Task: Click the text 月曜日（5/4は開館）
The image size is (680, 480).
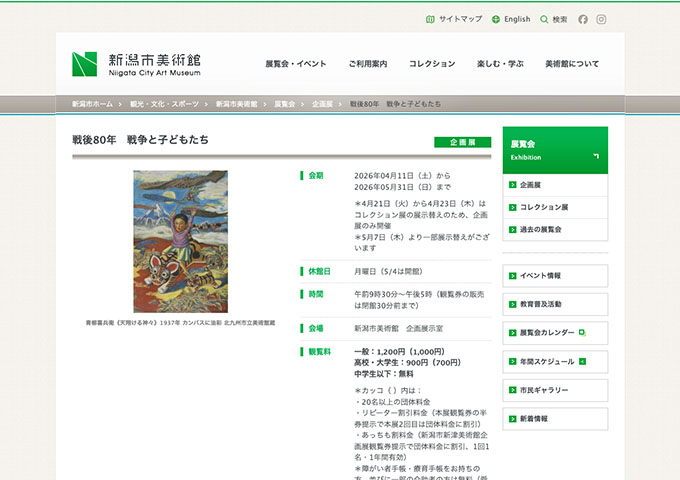Action: (x=388, y=271)
